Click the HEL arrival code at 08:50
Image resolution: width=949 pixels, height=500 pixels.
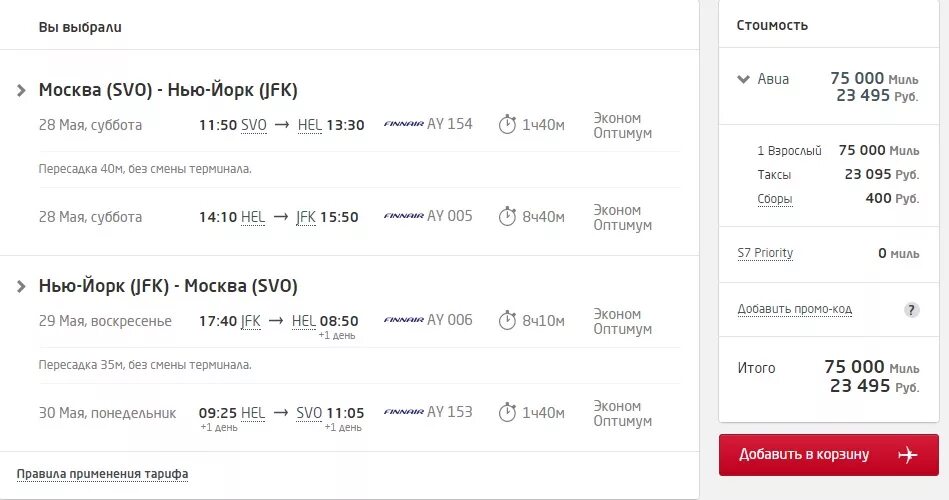tap(304, 321)
